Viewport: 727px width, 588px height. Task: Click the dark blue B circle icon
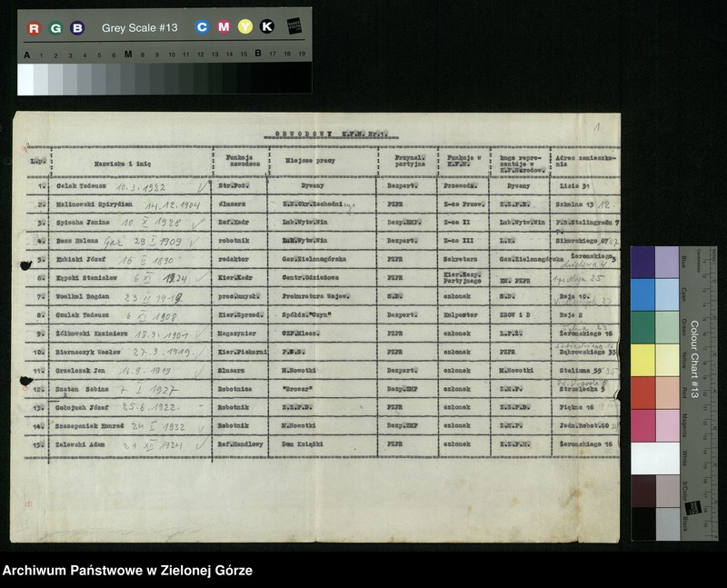pos(77,28)
